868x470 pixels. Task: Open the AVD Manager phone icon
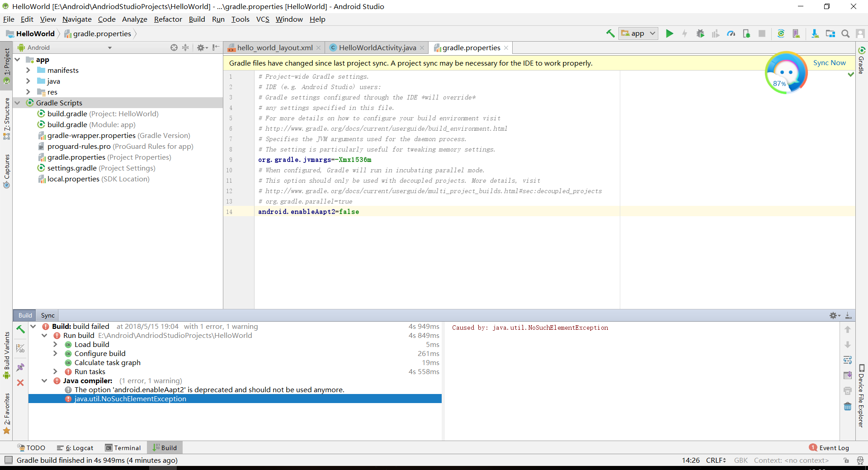click(796, 33)
